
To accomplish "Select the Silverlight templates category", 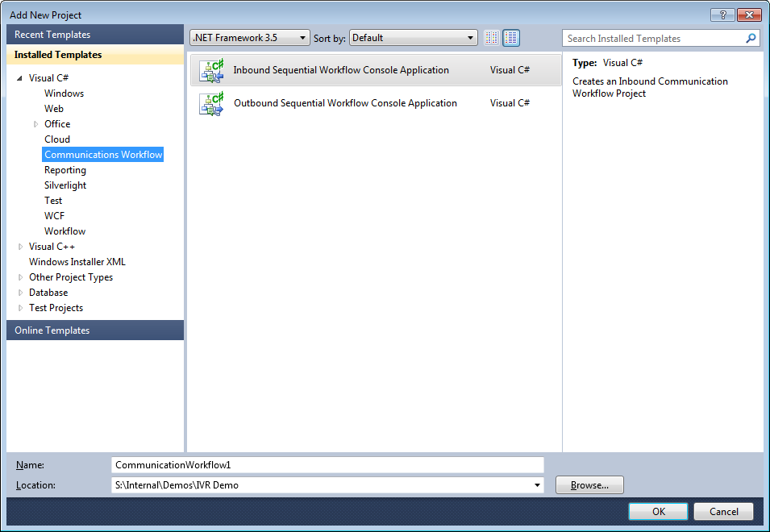I will pyautogui.click(x=65, y=185).
